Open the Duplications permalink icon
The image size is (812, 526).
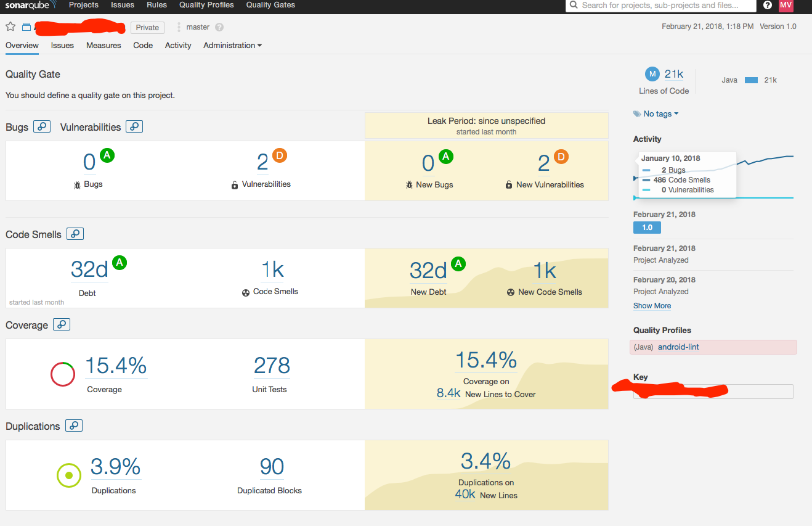[x=73, y=425]
